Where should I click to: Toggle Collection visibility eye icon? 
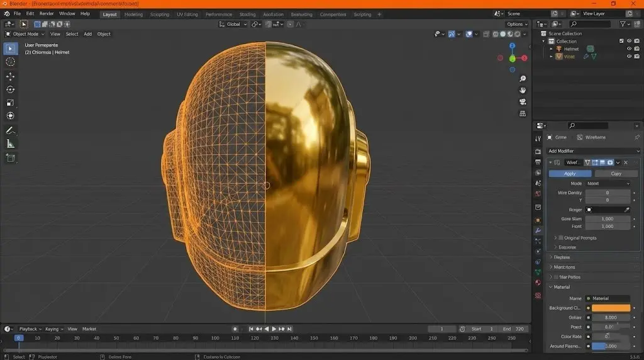click(x=629, y=41)
